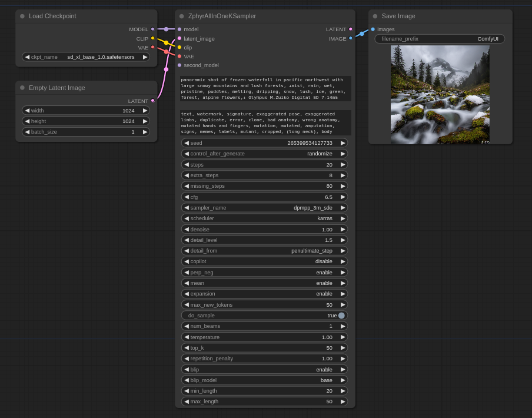Switch the blip setting with right arrow
The width and height of the screenshot is (532, 418).
(x=343, y=370)
